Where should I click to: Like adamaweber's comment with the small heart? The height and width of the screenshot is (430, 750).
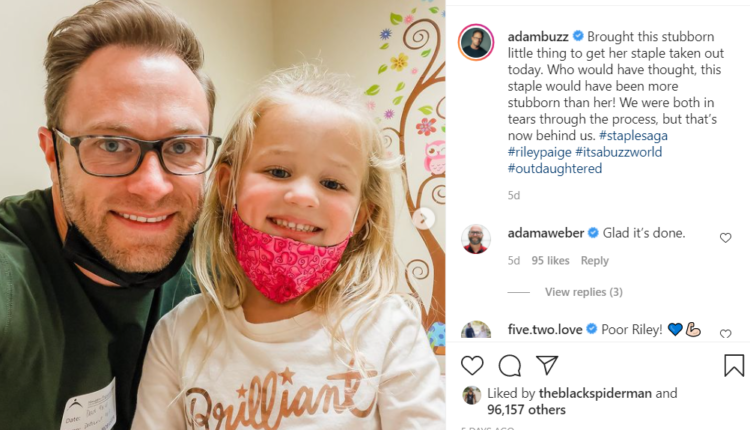click(x=726, y=238)
